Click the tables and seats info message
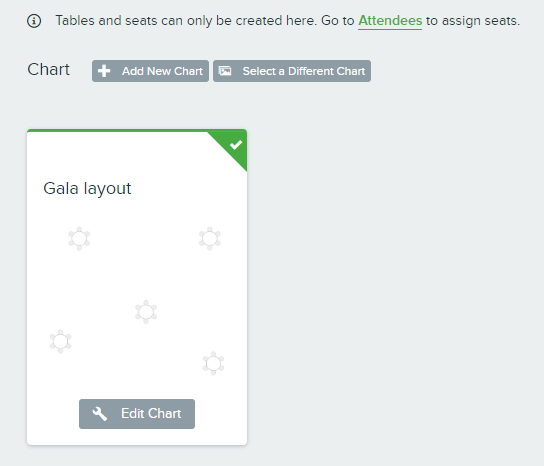544x466 pixels. tap(288, 21)
